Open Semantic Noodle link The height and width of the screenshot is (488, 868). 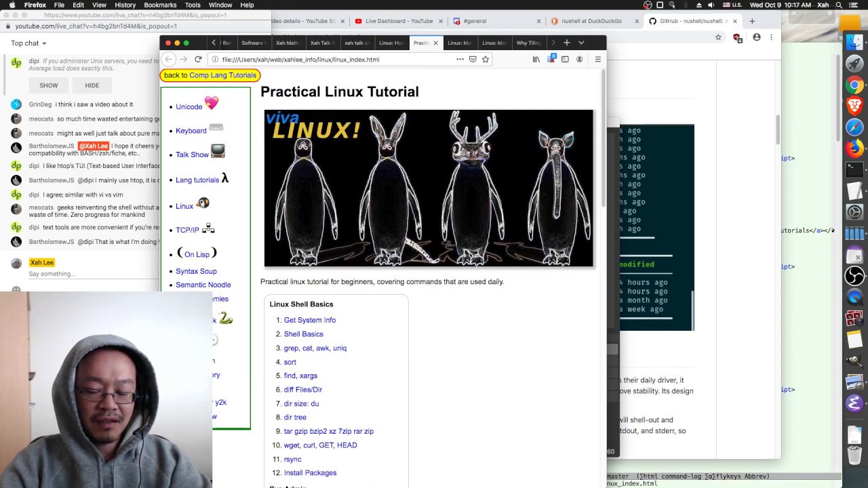(203, 285)
